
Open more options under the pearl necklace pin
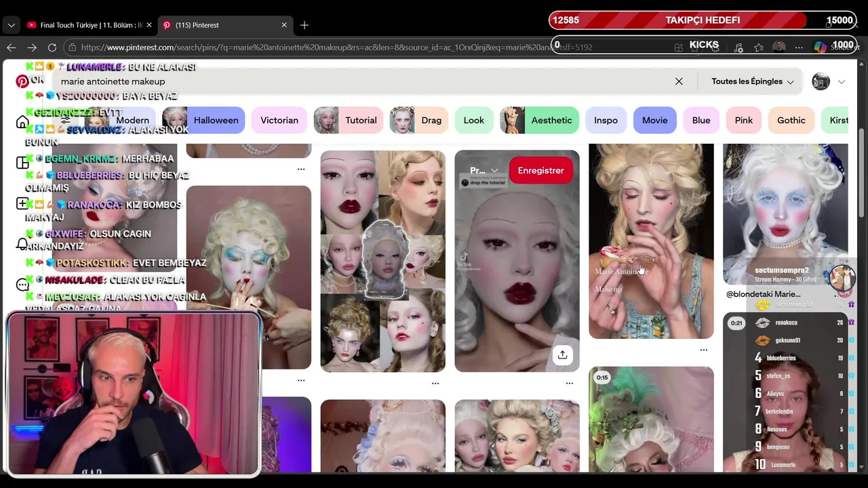coord(301,169)
